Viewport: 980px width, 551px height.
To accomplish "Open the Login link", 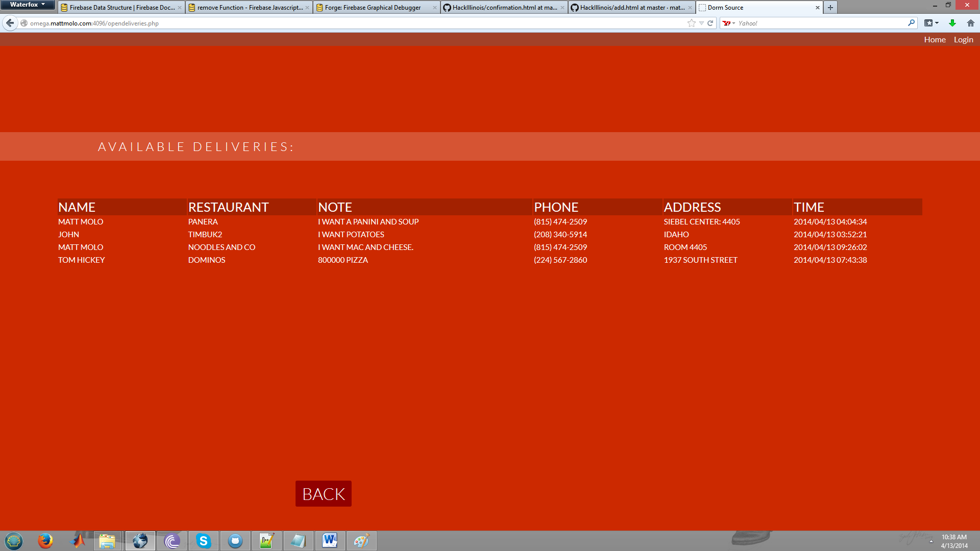I will [963, 39].
